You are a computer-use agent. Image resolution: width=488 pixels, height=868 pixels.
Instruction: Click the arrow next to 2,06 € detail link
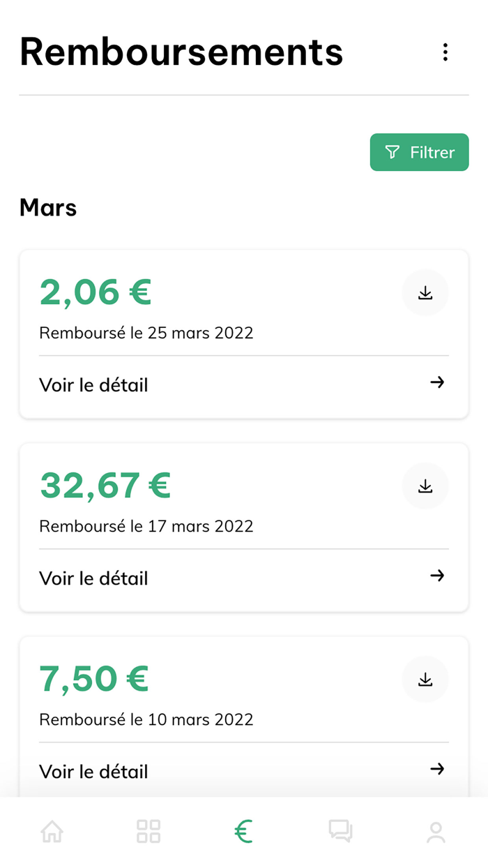437,382
